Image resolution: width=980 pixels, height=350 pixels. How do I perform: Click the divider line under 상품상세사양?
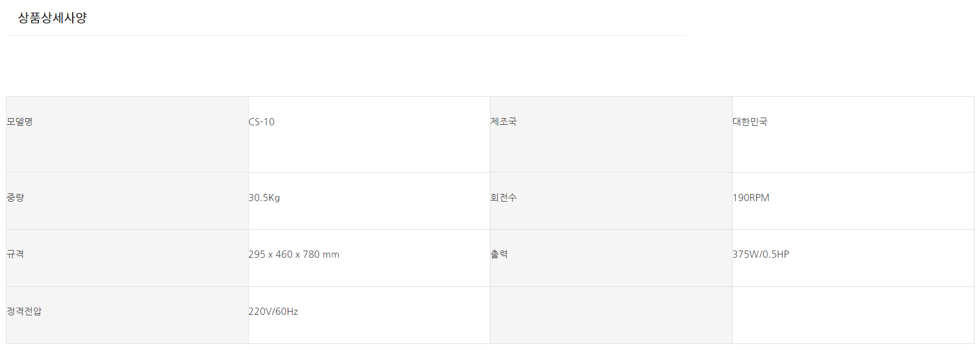(x=346, y=35)
